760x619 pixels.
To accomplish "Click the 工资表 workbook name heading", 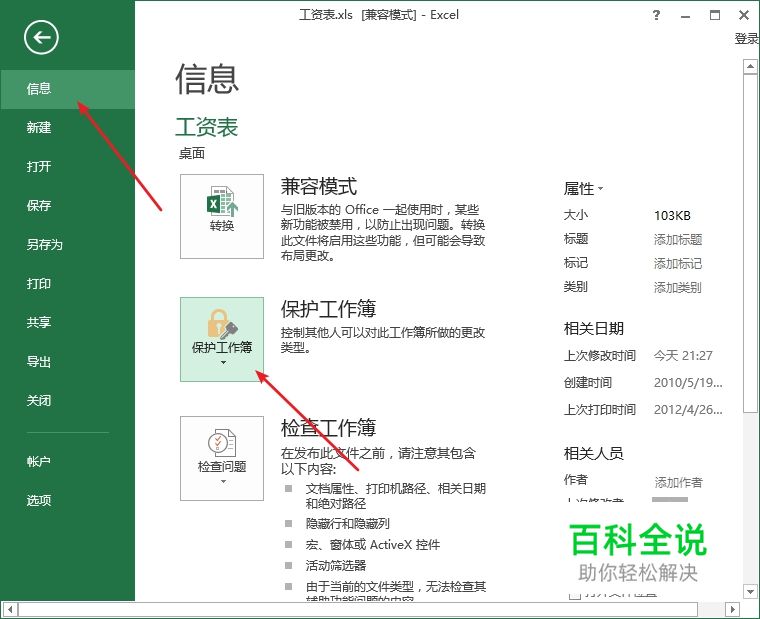I will [206, 127].
